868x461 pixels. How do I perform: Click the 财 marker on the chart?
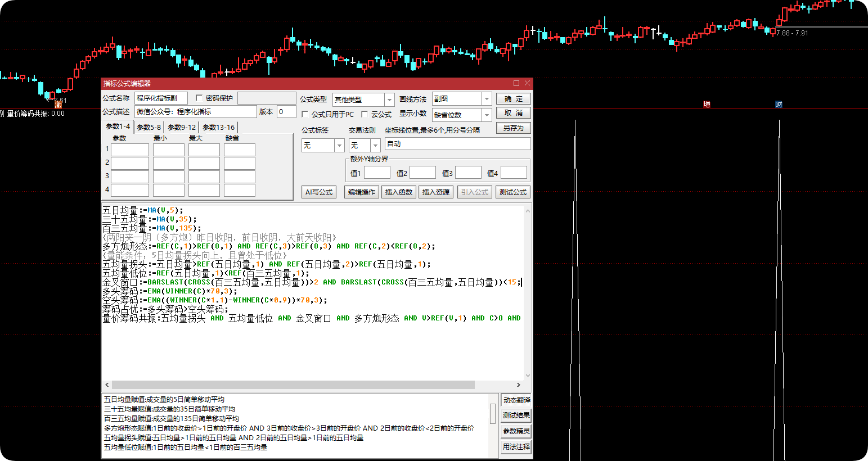(779, 104)
